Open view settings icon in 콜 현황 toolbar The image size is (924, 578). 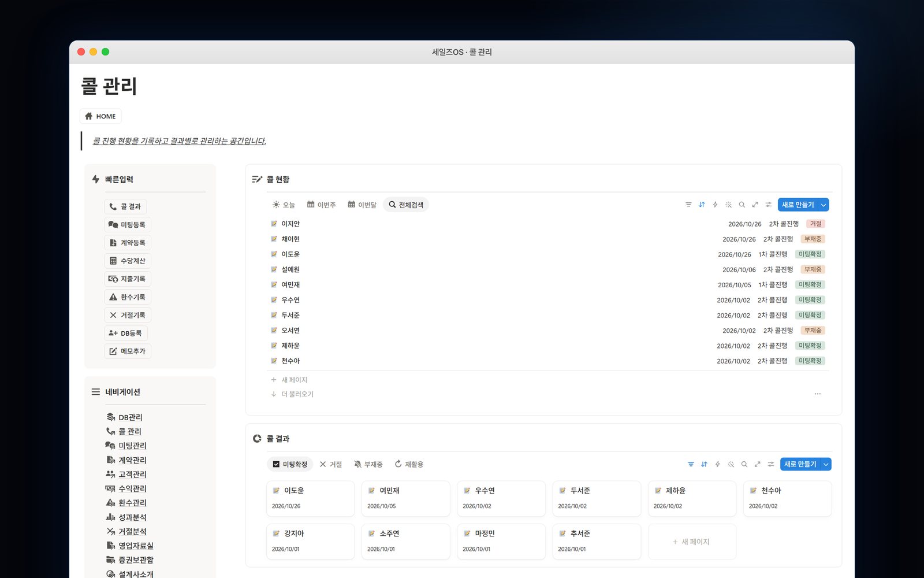pos(769,205)
